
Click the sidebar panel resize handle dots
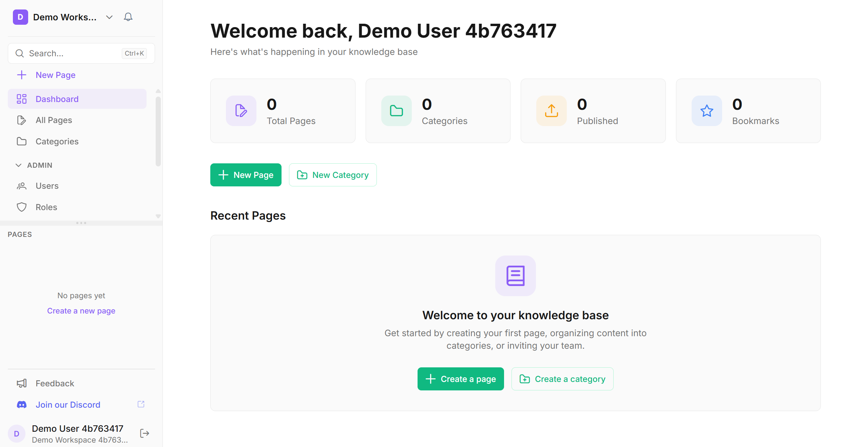click(x=81, y=223)
